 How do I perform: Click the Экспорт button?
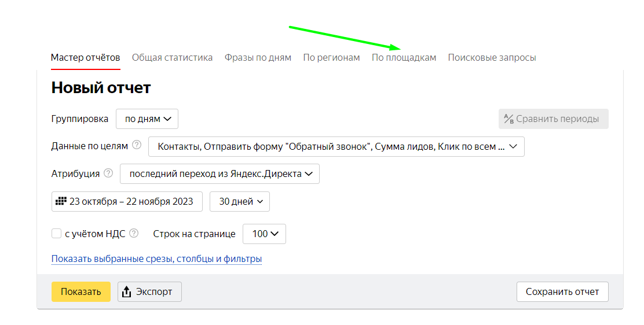click(149, 292)
